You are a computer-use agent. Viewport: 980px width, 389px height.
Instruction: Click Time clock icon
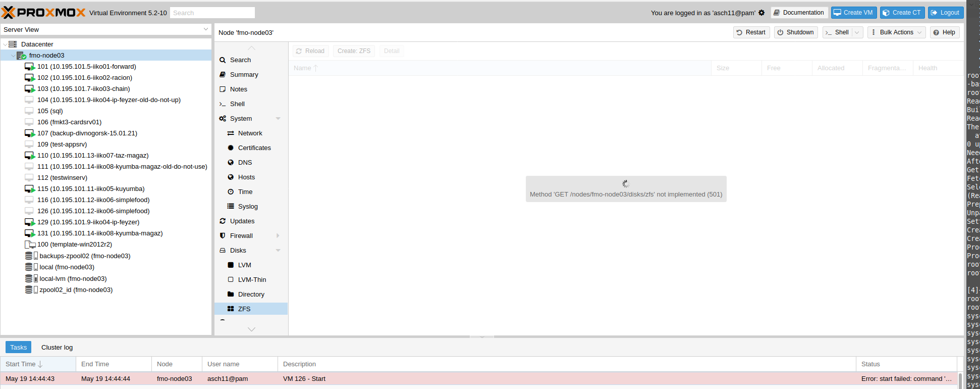click(231, 192)
